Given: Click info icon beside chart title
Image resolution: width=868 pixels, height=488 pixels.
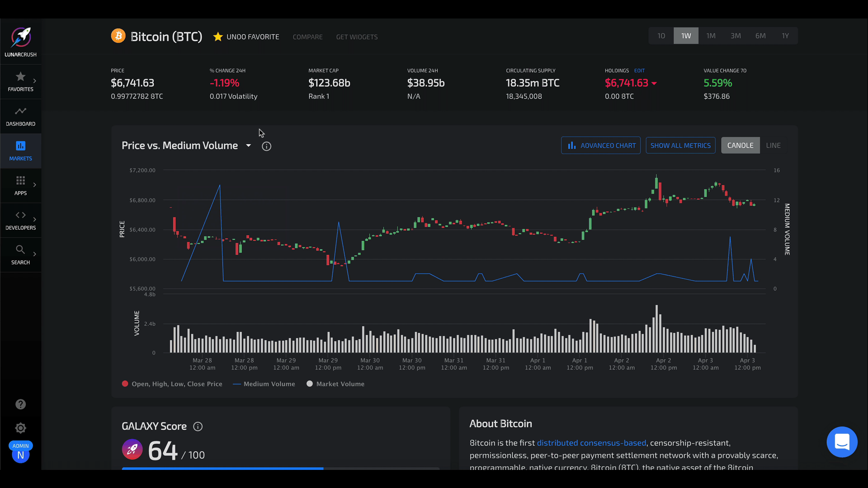Looking at the screenshot, I should (x=266, y=146).
